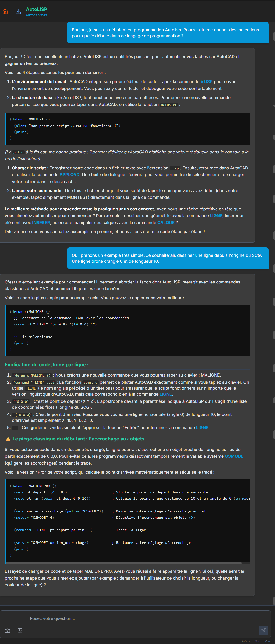This screenshot has height=644, width=275.
Task: Click the AutoLISP title in the header
Action: (37, 9)
